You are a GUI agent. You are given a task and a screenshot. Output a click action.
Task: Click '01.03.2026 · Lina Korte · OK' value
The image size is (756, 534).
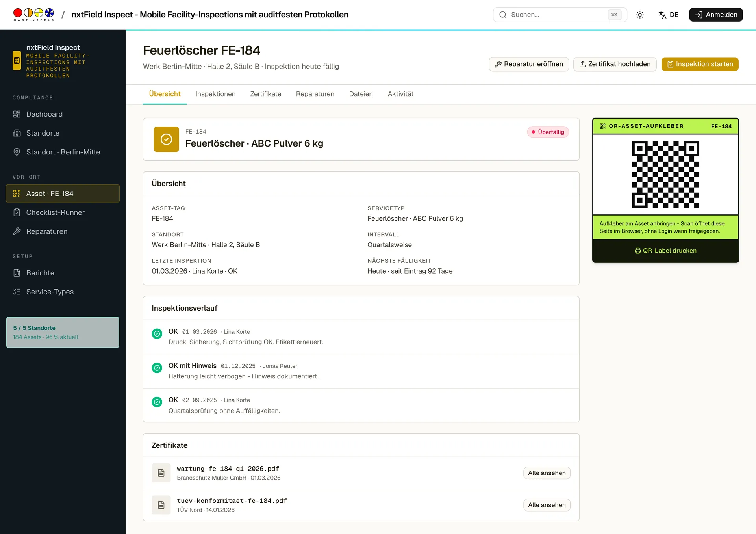coord(195,271)
